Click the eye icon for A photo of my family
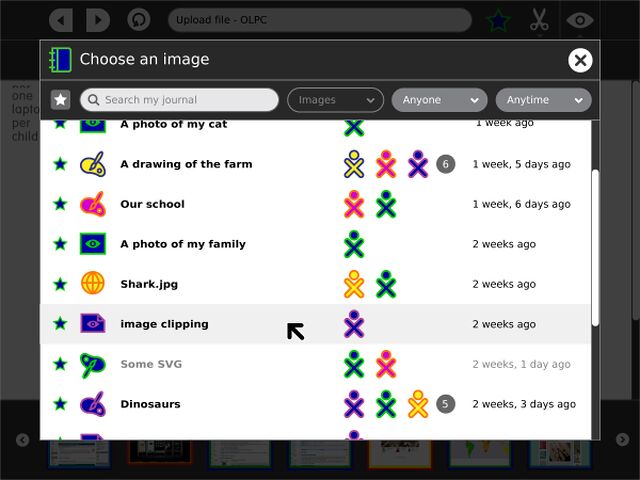The height and width of the screenshot is (480, 640). click(x=93, y=244)
